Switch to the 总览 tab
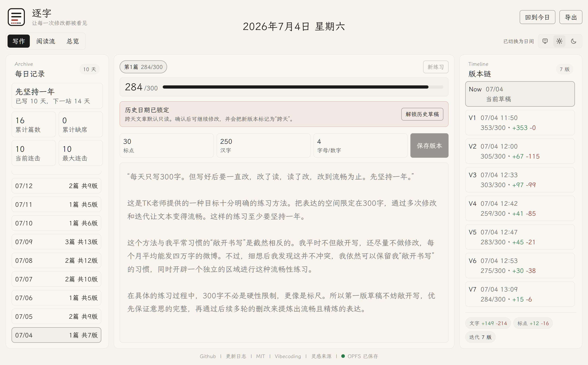This screenshot has width=588, height=365. pos(73,41)
